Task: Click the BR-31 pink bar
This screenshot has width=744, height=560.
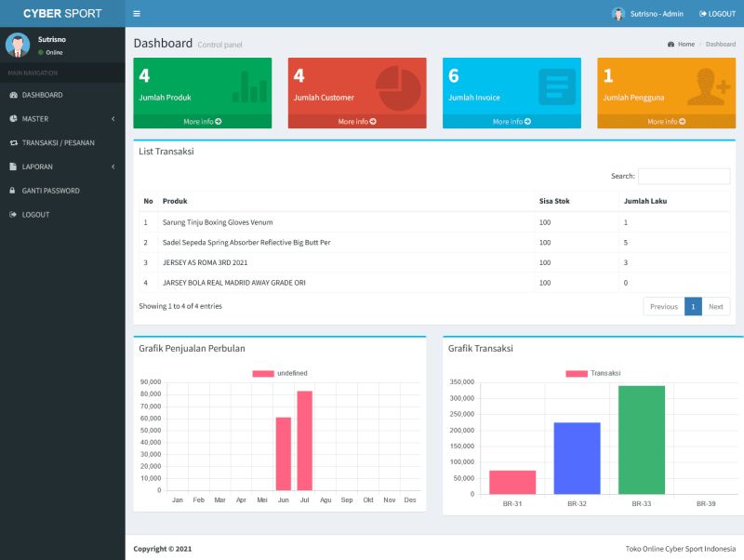Action: [512, 482]
